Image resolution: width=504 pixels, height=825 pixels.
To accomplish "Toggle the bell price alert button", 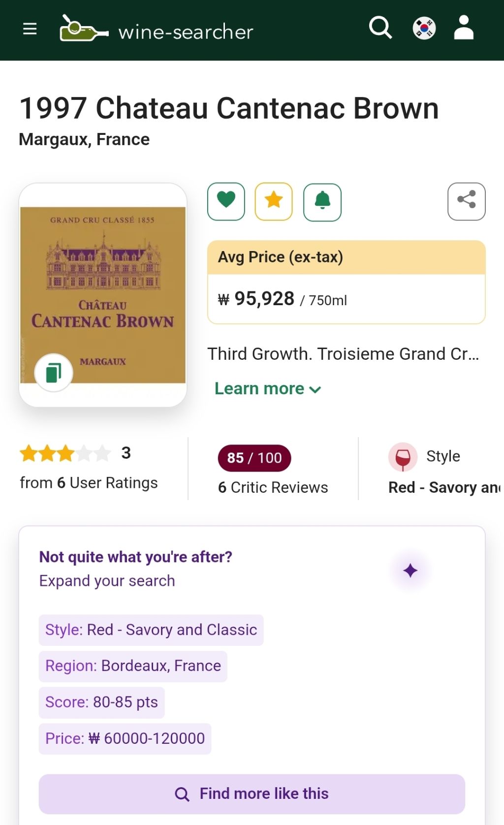I will (322, 202).
